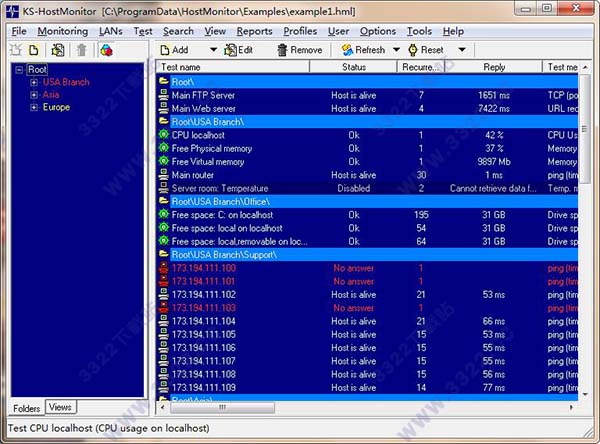
Task: Open the Search menu
Action: 178,31
